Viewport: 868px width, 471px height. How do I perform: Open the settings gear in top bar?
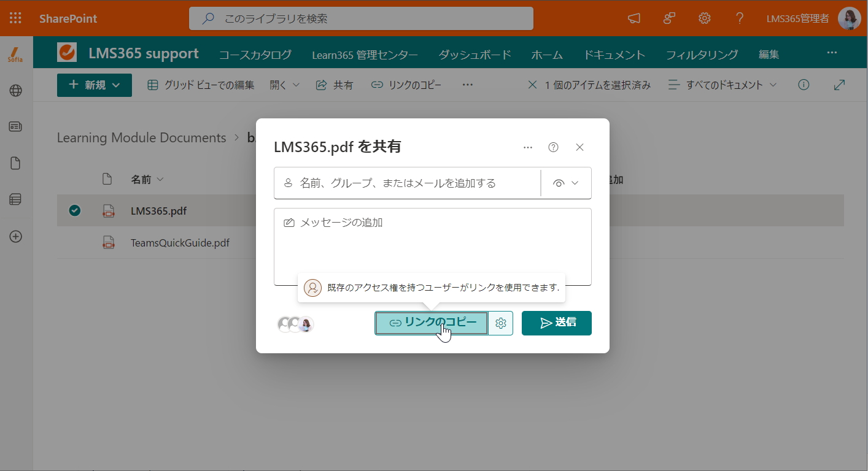pyautogui.click(x=705, y=18)
